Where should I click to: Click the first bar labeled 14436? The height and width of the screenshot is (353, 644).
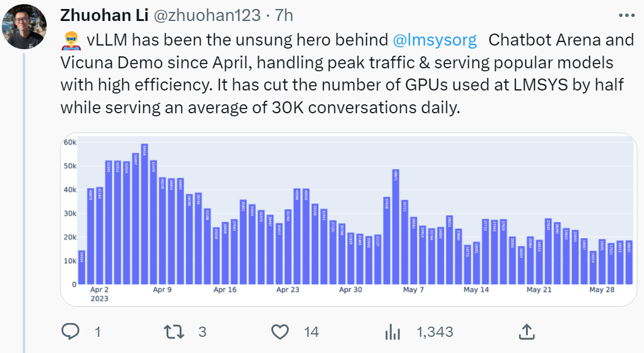click(81, 267)
